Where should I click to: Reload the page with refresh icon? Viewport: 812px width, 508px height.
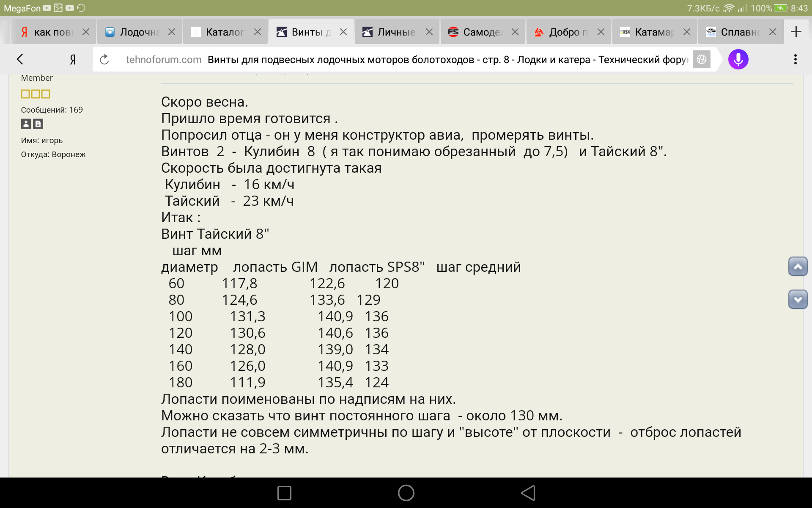104,60
